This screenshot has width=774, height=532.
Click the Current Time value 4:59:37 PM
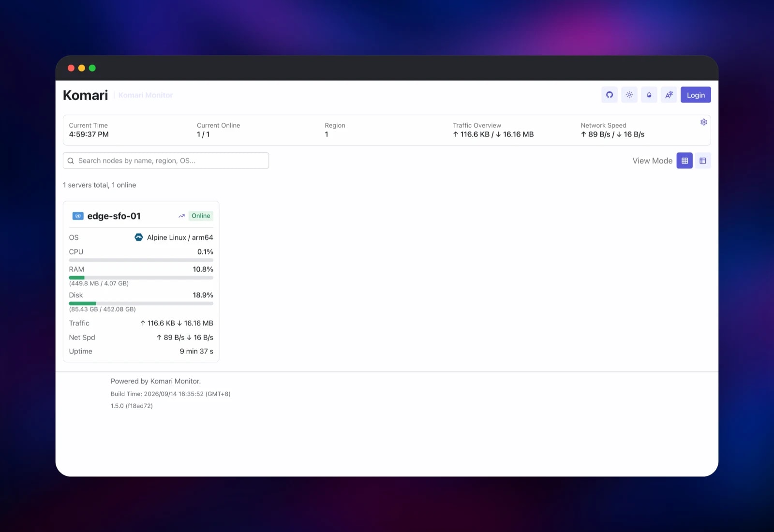point(89,134)
